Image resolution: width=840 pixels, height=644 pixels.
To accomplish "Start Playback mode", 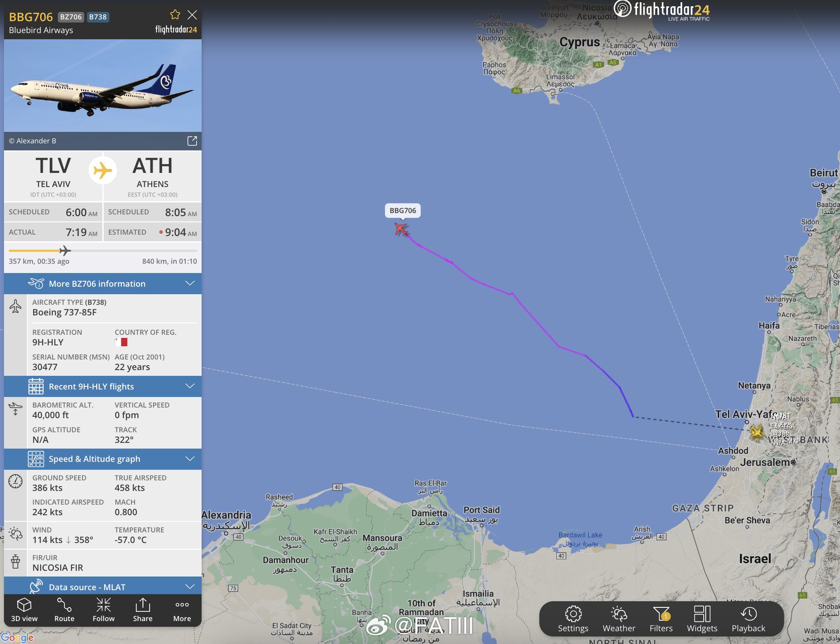I will coord(748,619).
